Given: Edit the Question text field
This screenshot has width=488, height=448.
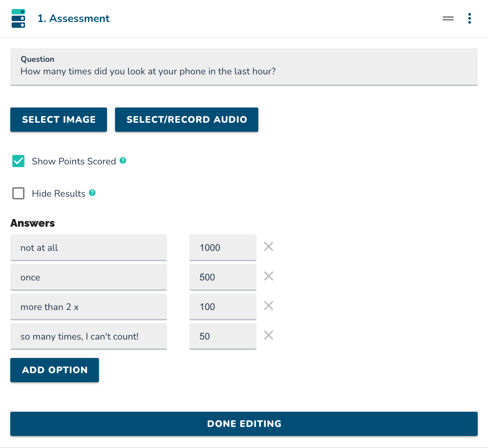Looking at the screenshot, I should [x=244, y=67].
